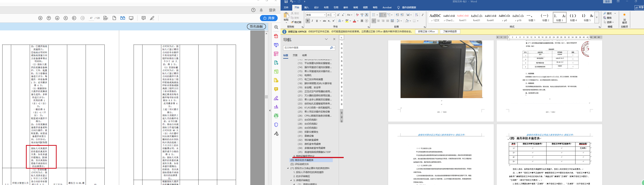Image resolution: width=644 pixels, height=185 pixels.
Task: Click the Clear Formatting eraser icon
Action: click(x=357, y=15)
